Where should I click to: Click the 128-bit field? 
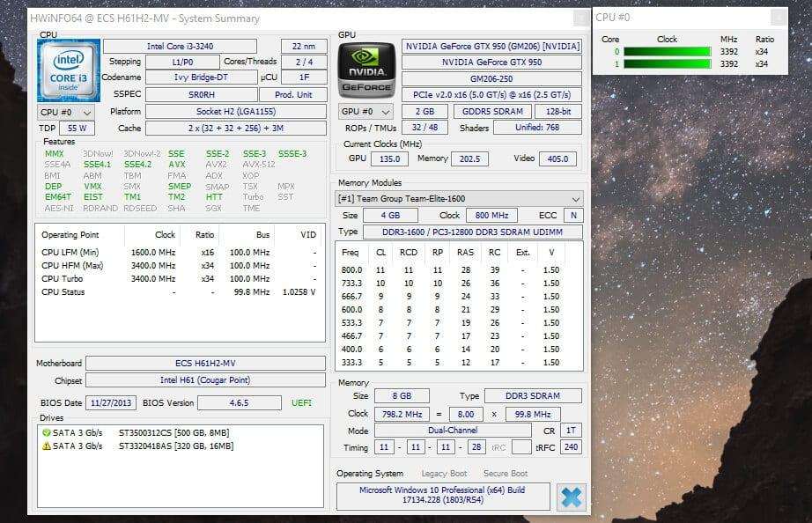pos(558,111)
